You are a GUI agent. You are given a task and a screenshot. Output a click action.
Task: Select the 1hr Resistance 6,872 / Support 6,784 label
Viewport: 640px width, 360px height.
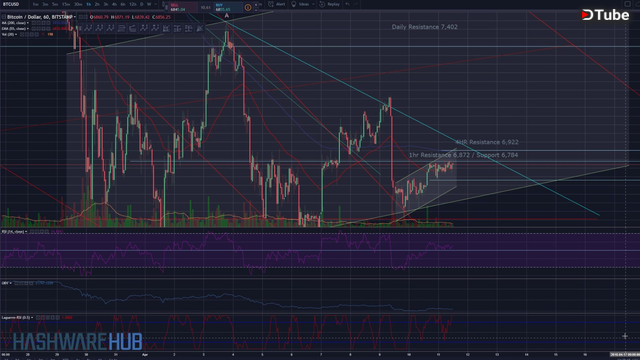point(463,155)
